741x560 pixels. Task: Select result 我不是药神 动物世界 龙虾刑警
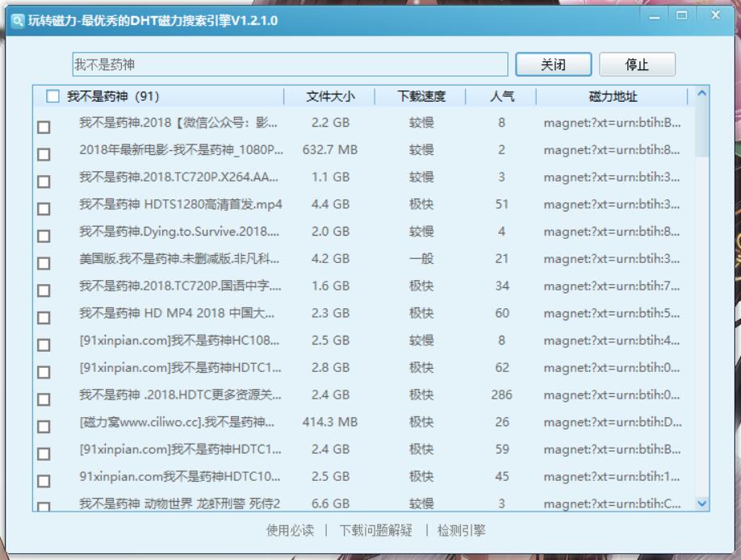179,504
